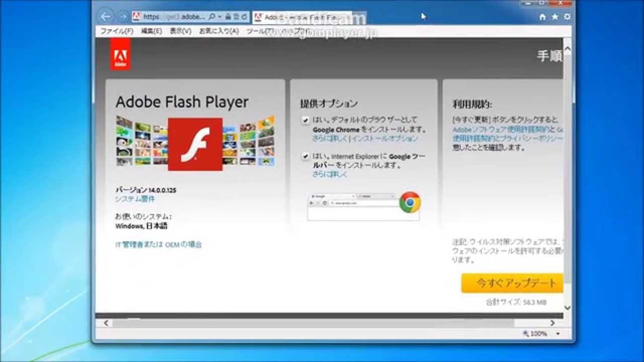Click the address bar search magnifier icon

pyautogui.click(x=212, y=17)
